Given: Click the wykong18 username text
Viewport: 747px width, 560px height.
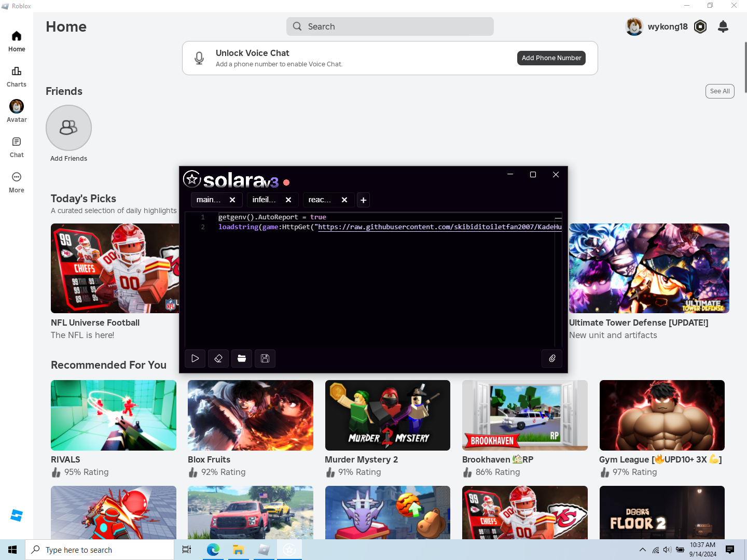Looking at the screenshot, I should 668,26.
